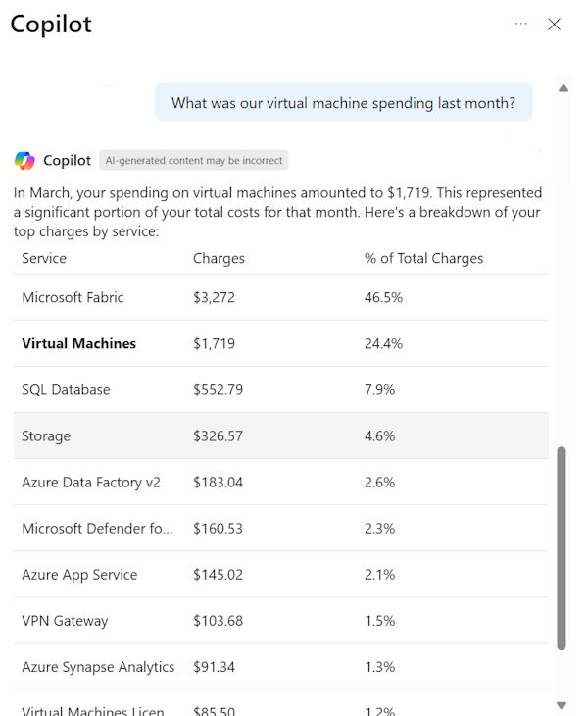Click the vertical scrollbar thumb

point(562,547)
